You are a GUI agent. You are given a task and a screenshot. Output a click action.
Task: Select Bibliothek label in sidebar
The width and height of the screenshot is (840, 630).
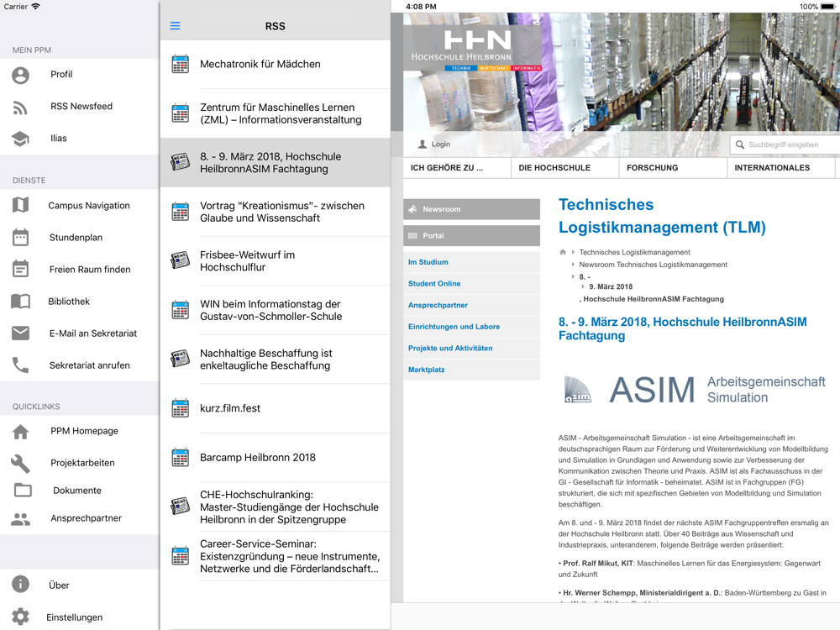(69, 302)
